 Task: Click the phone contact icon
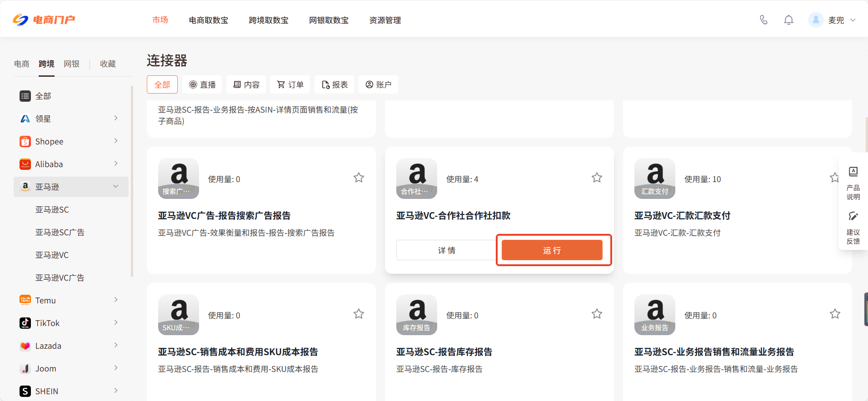[763, 20]
